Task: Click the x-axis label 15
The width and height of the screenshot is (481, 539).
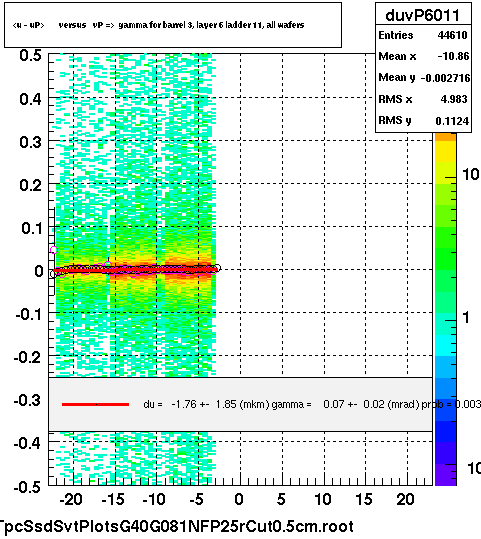Action: tap(364, 499)
